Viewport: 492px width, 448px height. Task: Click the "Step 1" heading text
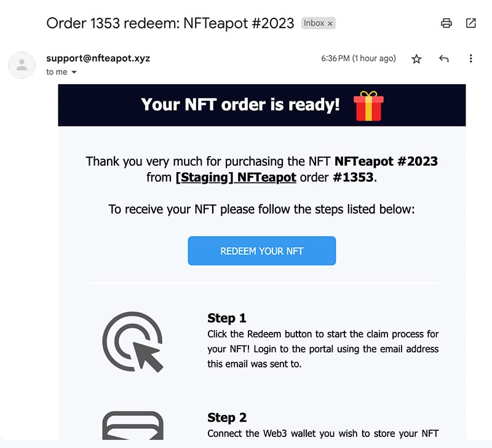click(227, 318)
